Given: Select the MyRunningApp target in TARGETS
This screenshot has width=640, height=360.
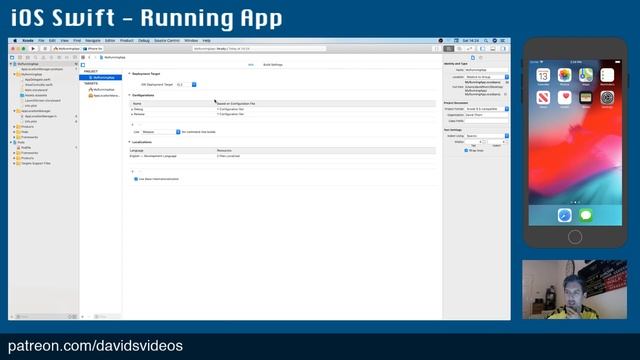Looking at the screenshot, I should click(102, 89).
